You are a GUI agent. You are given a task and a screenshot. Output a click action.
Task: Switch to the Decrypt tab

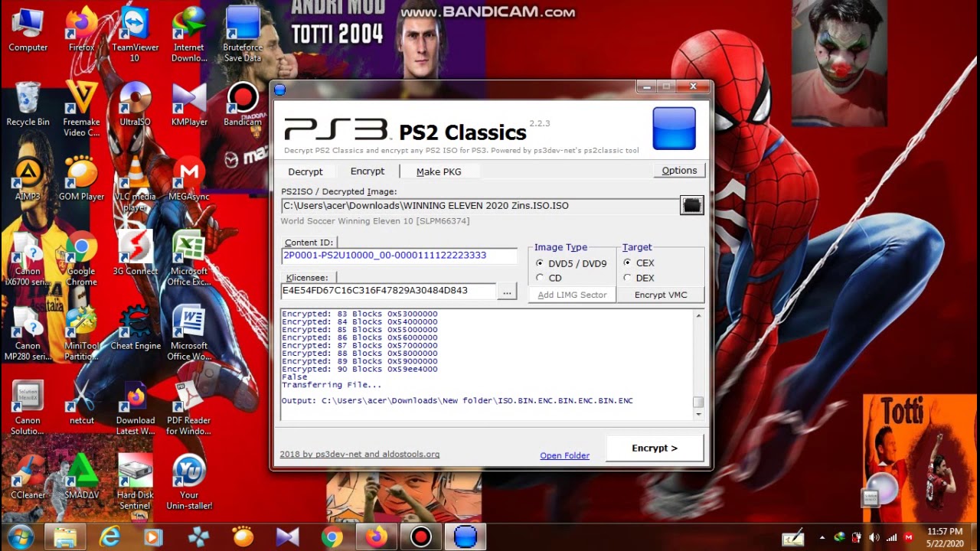[305, 171]
